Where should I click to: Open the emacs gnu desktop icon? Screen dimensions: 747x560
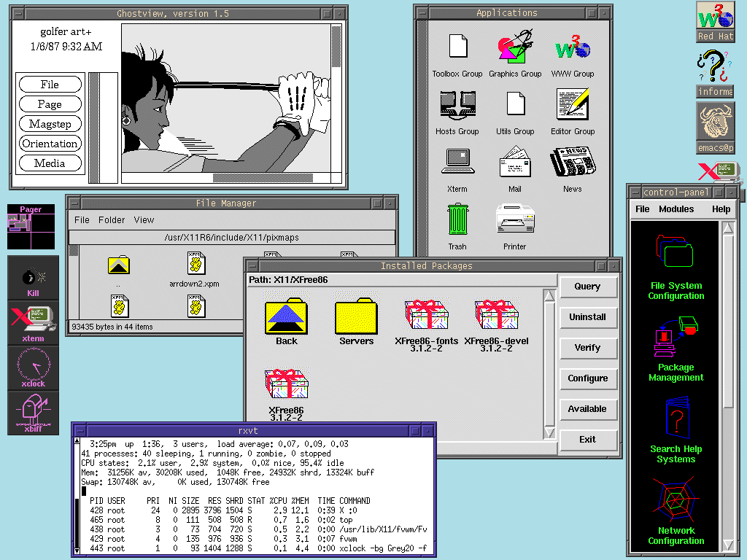715,122
